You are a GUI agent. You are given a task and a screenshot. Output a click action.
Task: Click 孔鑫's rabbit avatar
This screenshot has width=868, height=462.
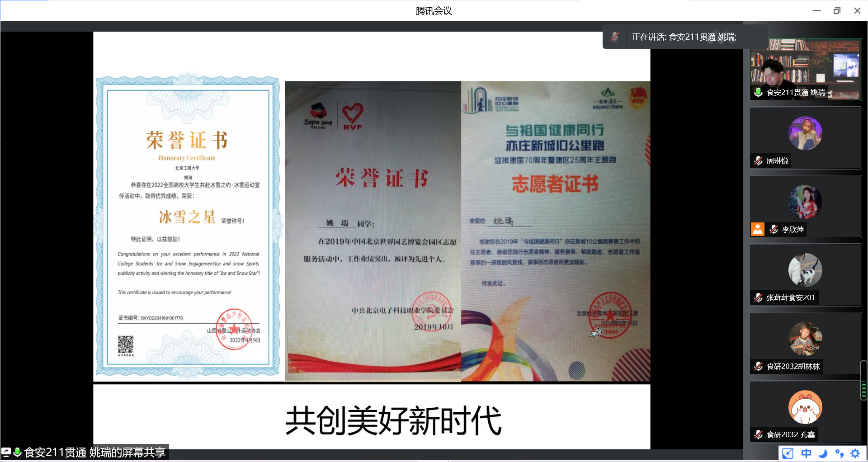tap(805, 407)
